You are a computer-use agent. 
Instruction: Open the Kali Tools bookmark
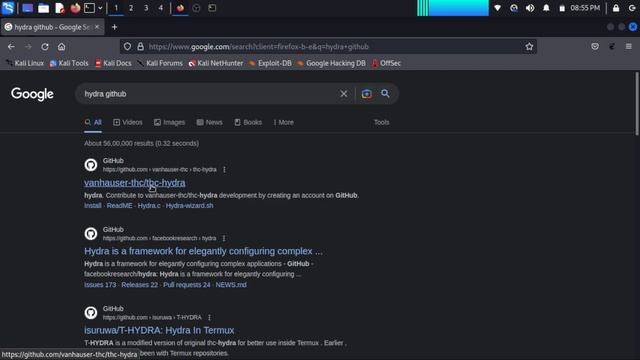(x=69, y=63)
